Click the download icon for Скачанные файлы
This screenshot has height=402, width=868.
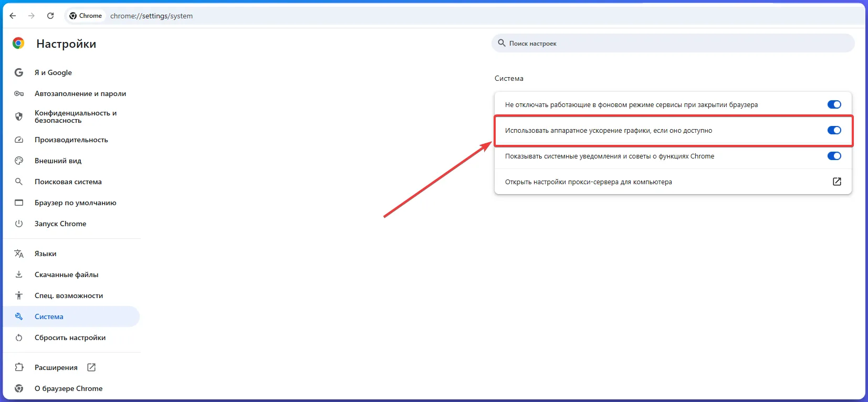click(19, 274)
